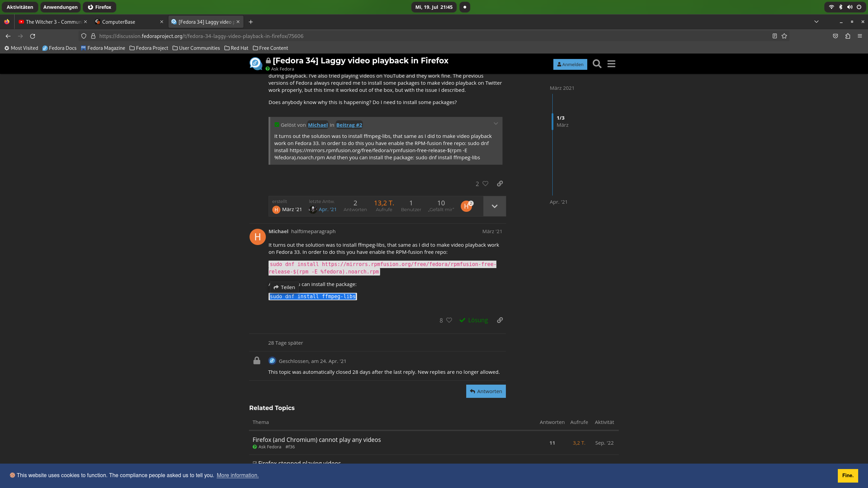This screenshot has width=868, height=488.
Task: Like the first post with heart
Action: (485, 183)
